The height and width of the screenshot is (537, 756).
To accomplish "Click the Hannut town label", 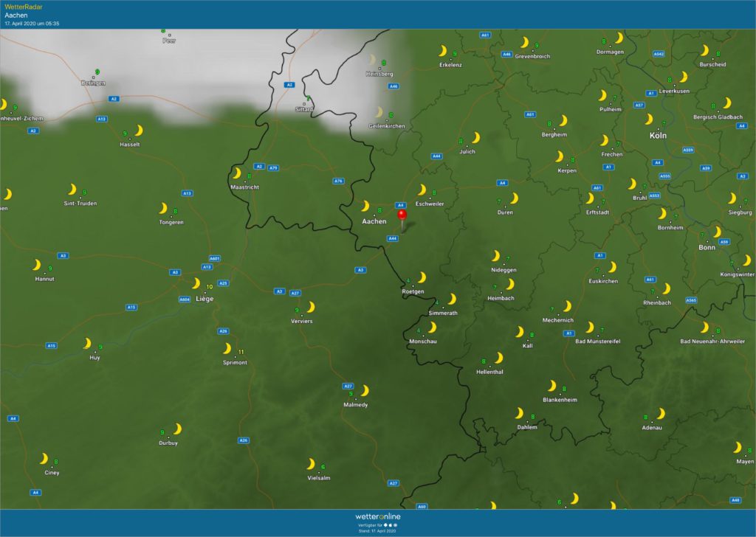I will tap(45, 280).
